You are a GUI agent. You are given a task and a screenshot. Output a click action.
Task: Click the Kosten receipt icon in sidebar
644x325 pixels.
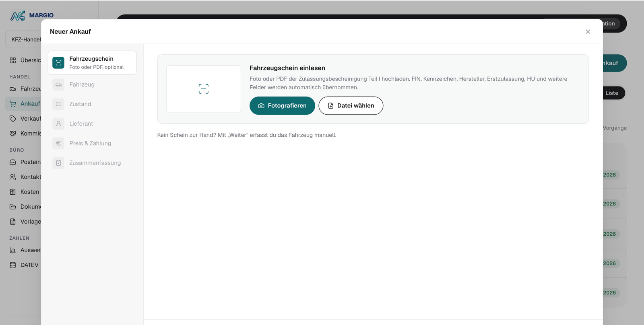[x=13, y=192]
